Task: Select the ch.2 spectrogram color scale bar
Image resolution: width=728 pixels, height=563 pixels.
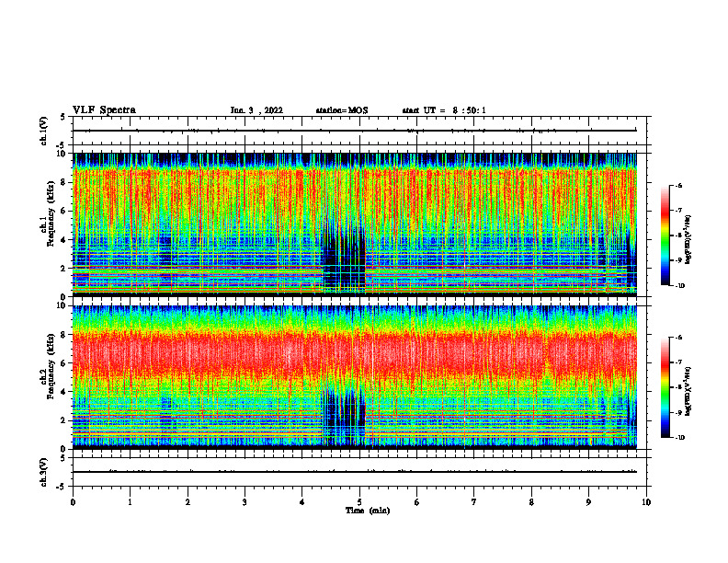Action: 665,387
